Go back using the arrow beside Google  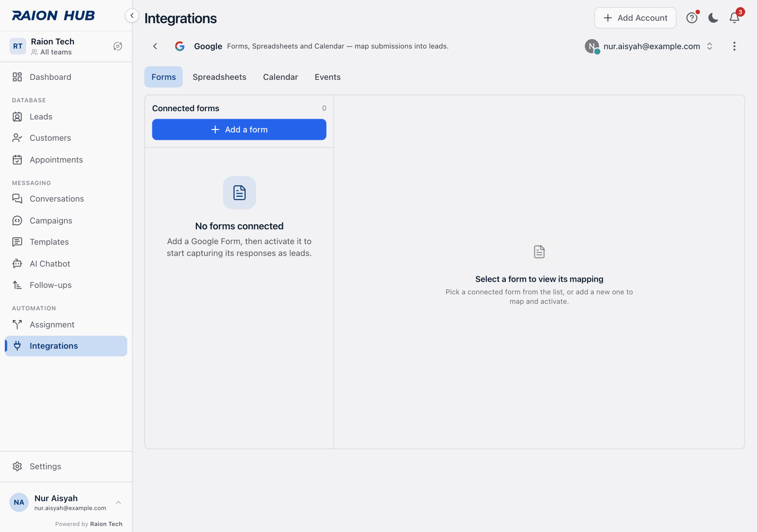(x=155, y=46)
